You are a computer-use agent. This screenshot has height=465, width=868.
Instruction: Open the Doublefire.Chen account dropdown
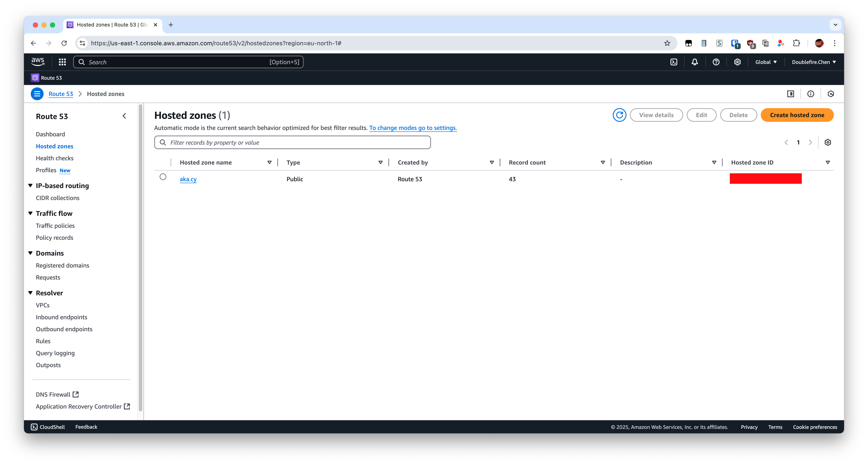[x=814, y=62]
